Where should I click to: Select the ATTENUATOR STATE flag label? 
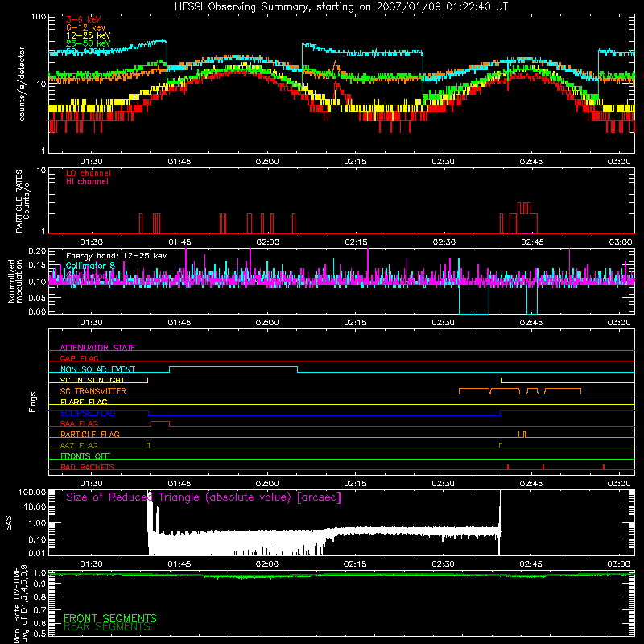(x=97, y=348)
